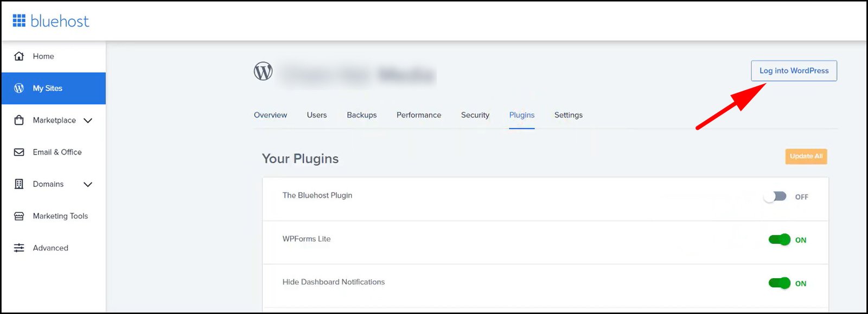The image size is (868, 314).
Task: Click the Bluehost grid logo icon
Action: (19, 21)
